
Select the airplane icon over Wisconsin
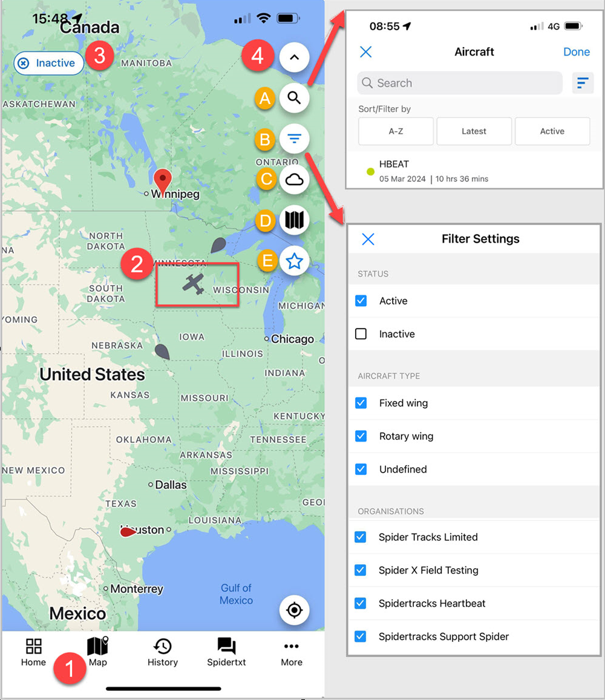(x=194, y=284)
